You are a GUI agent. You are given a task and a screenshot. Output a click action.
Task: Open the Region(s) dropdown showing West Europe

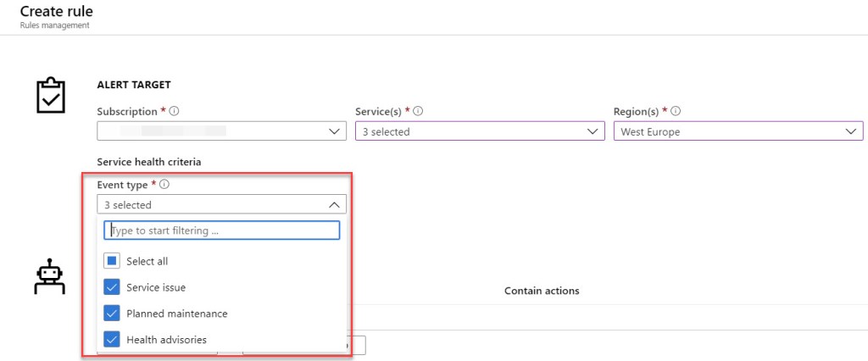coord(737,131)
